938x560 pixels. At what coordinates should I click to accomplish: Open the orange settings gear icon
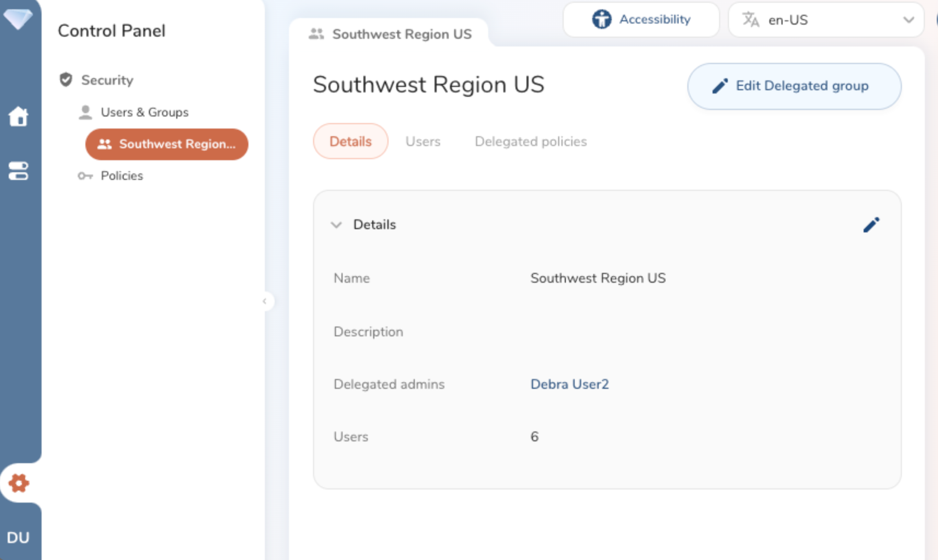coord(19,483)
